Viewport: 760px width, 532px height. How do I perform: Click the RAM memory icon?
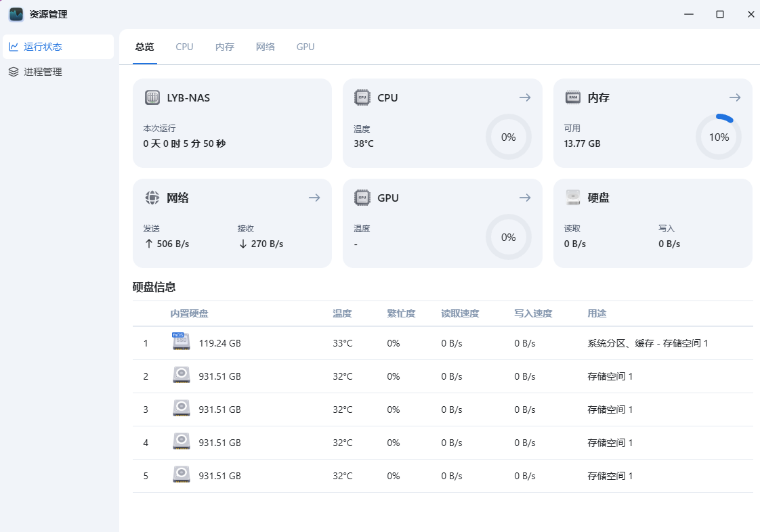(573, 97)
